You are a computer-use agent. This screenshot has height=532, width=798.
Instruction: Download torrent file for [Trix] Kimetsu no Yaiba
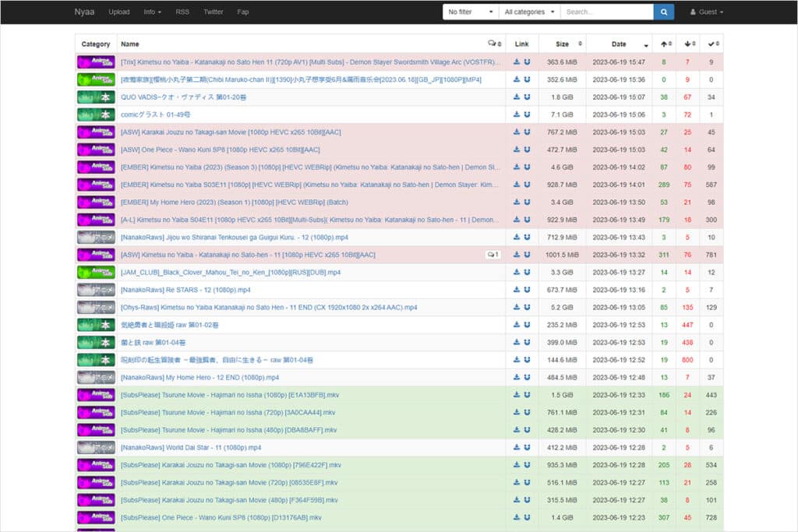[517, 62]
